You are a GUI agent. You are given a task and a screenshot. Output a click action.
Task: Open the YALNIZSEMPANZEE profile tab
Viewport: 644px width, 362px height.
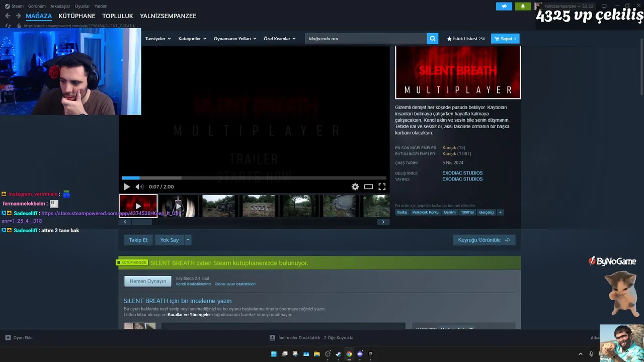(168, 16)
